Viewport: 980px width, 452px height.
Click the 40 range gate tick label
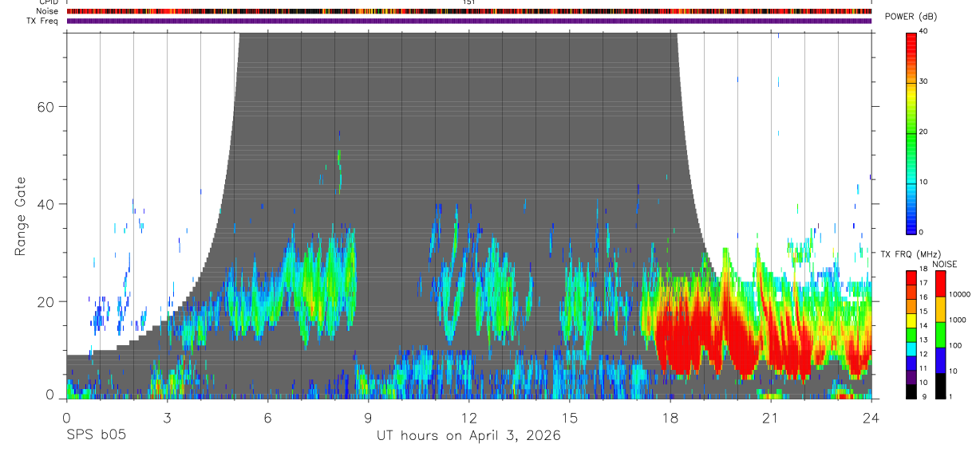tap(44, 204)
